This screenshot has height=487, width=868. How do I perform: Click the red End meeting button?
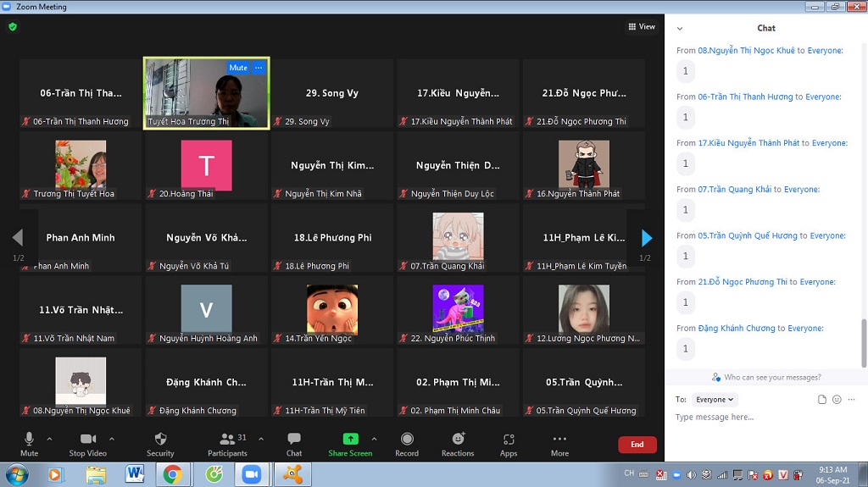pos(637,445)
